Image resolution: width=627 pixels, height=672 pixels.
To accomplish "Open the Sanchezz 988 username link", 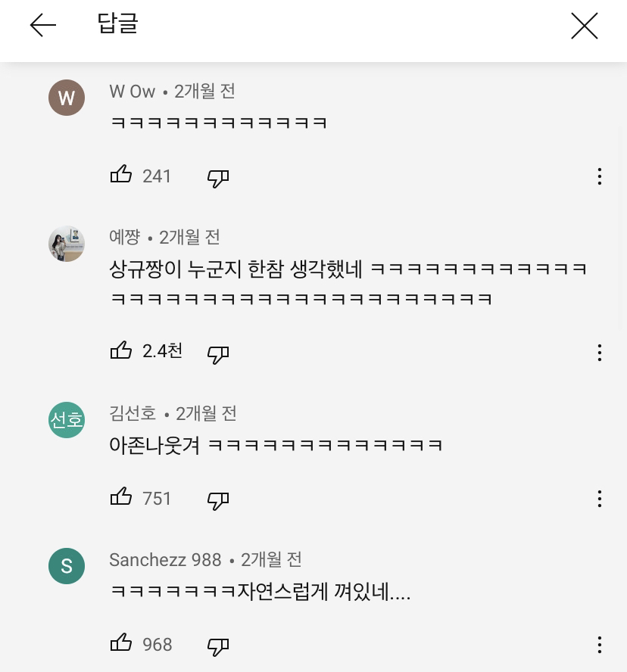I will coord(165,560).
